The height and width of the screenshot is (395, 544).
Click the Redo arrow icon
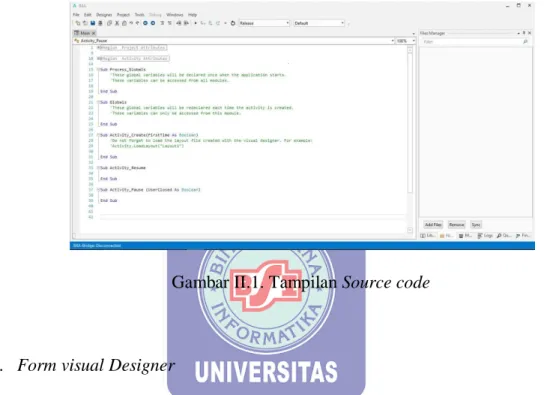137,23
